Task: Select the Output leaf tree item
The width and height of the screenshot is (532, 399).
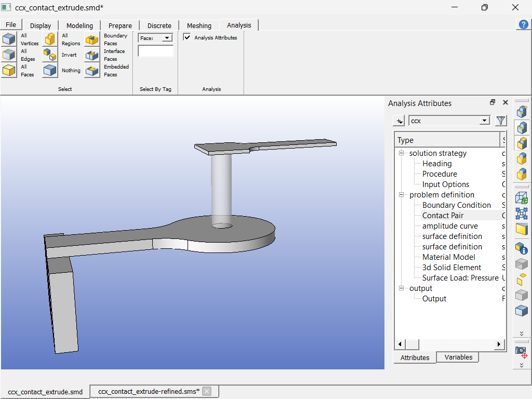Action: 434,299
